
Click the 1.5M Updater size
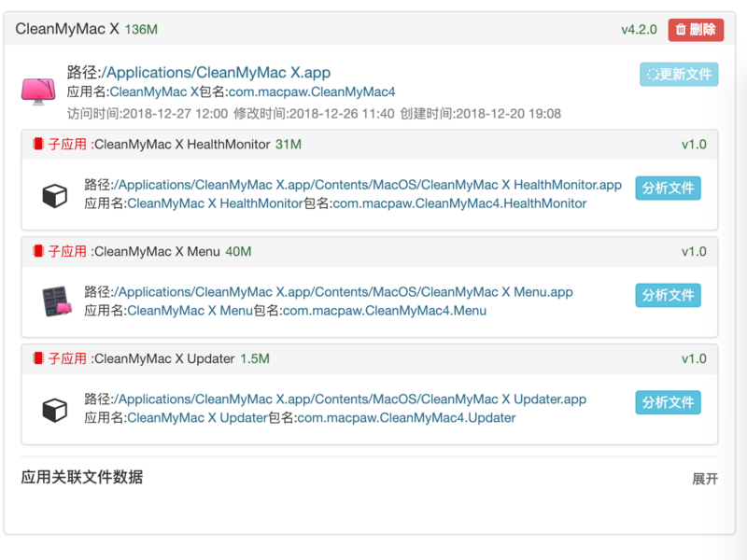pyautogui.click(x=255, y=358)
